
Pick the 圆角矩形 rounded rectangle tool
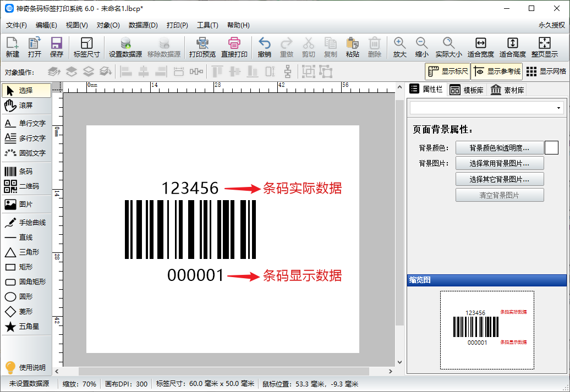click(x=26, y=282)
